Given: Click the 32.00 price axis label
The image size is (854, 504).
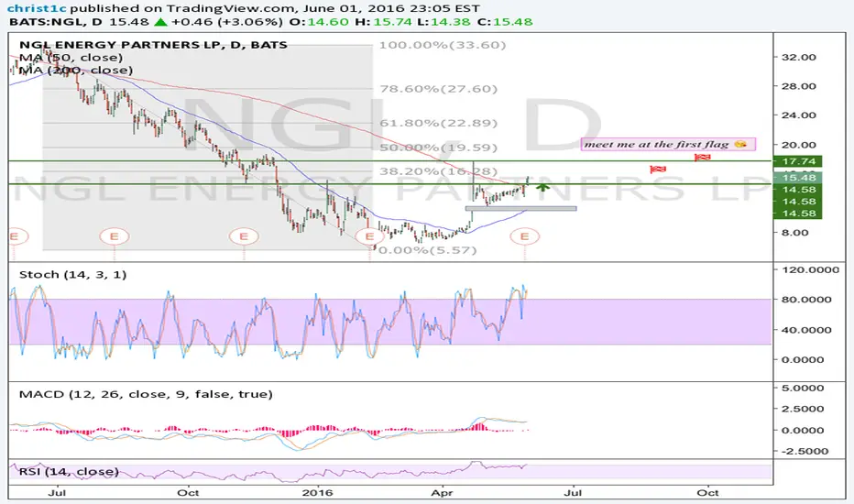Looking at the screenshot, I should tap(798, 57).
